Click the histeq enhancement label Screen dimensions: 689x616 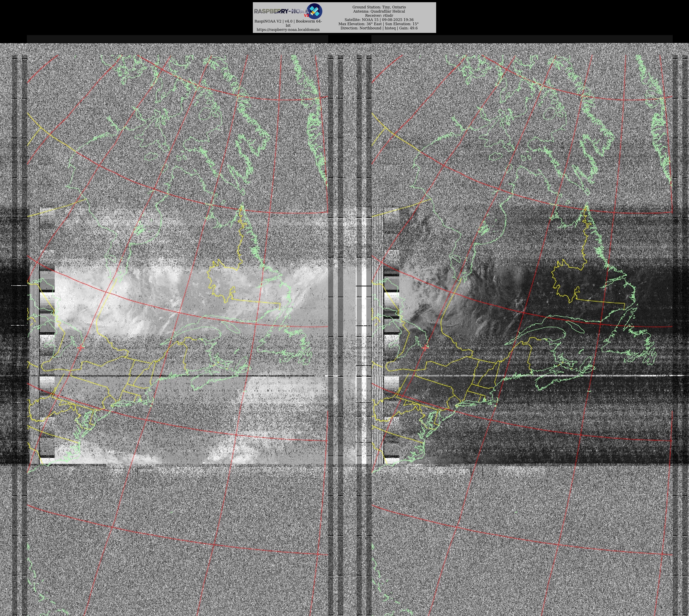point(390,28)
